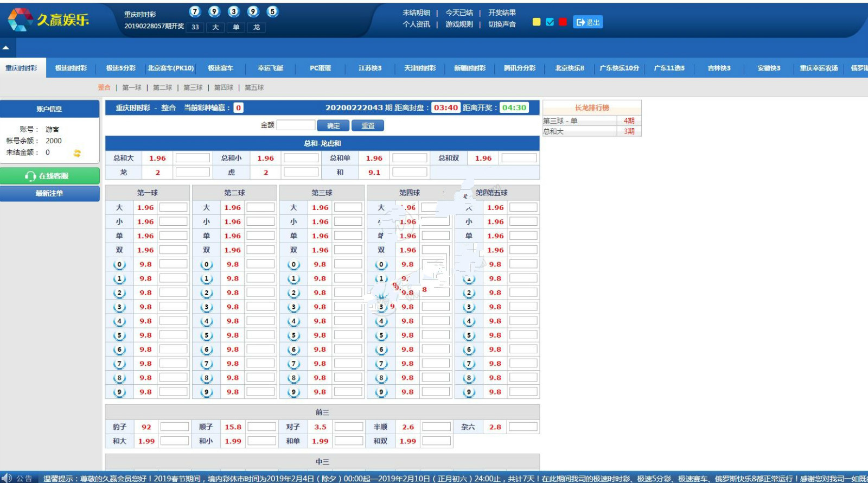Switch to 北京赛车(PK10) game tab
This screenshot has width=868, height=483.
(x=170, y=68)
